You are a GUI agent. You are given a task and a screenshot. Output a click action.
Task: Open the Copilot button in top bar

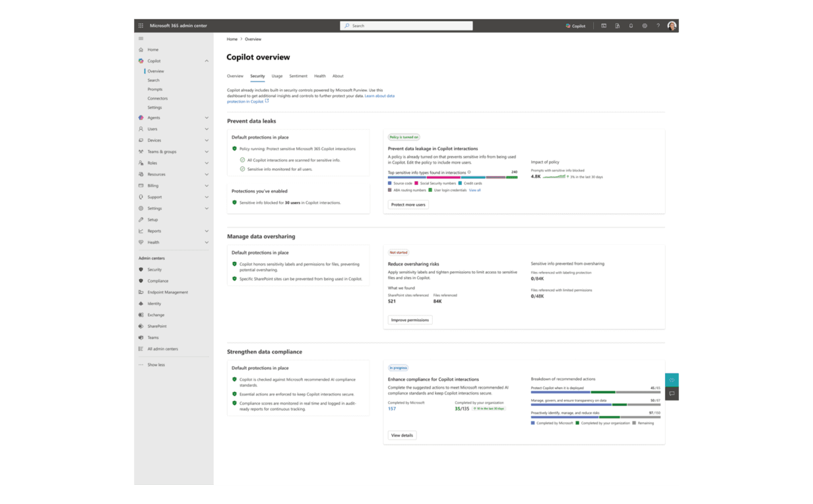coord(575,26)
